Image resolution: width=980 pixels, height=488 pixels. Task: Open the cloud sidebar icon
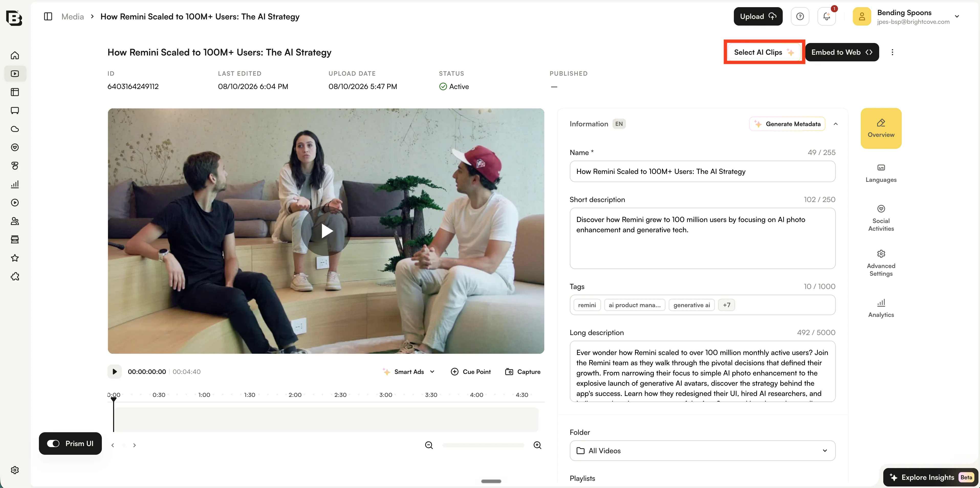(15, 129)
